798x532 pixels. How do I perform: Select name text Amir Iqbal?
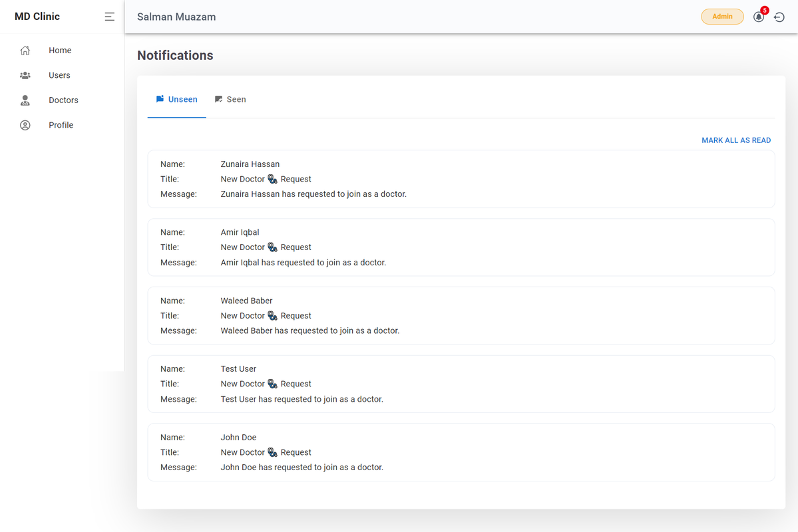point(240,233)
